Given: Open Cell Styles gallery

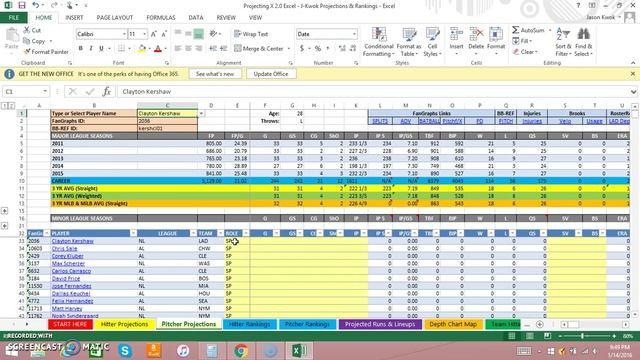Looking at the screenshot, I should pos(432,42).
